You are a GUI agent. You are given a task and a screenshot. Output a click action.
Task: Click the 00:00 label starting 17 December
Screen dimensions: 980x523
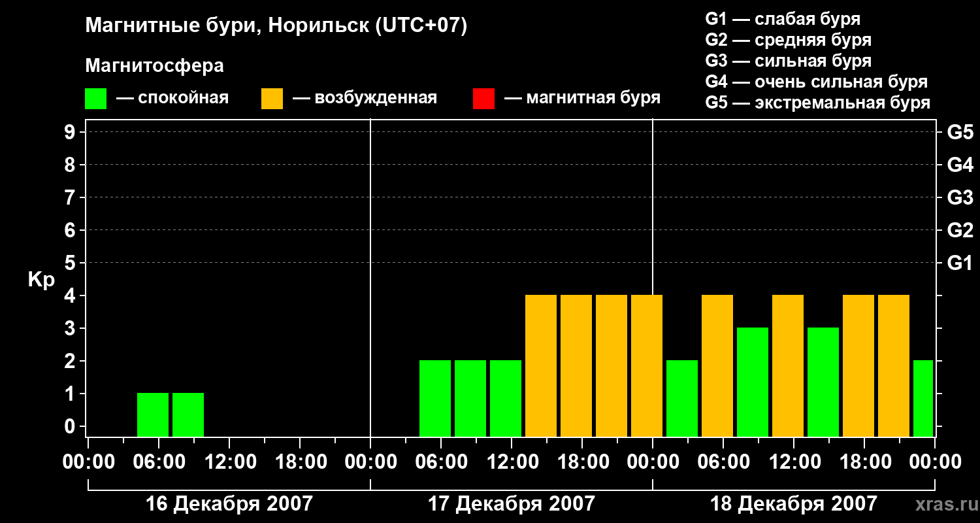[x=370, y=462]
